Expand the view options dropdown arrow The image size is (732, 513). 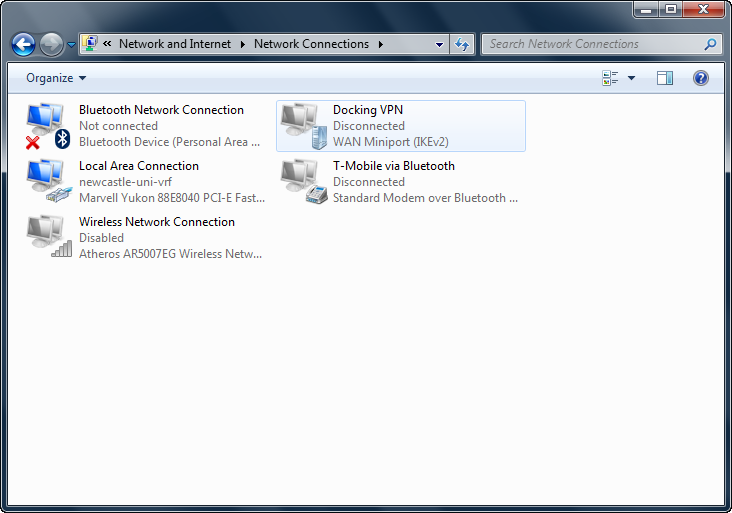point(631,78)
